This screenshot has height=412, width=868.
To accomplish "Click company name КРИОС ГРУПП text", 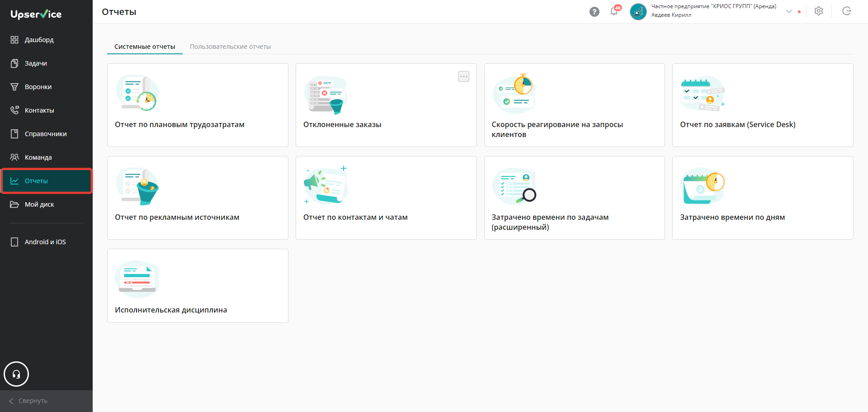I will [x=714, y=6].
